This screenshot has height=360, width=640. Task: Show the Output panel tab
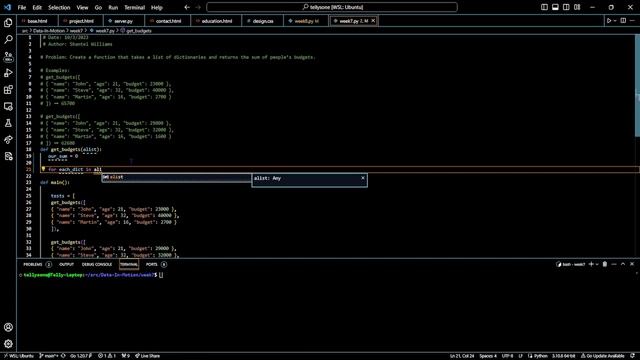click(x=66, y=264)
